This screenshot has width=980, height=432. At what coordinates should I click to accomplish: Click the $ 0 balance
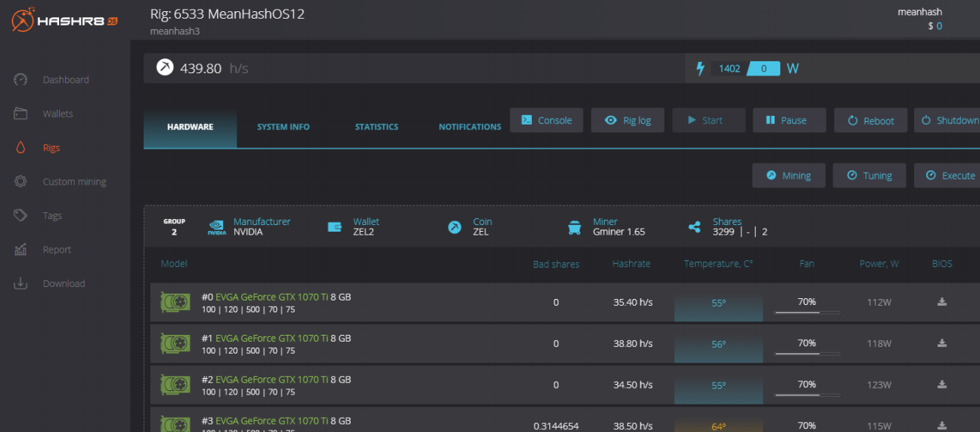click(x=934, y=26)
